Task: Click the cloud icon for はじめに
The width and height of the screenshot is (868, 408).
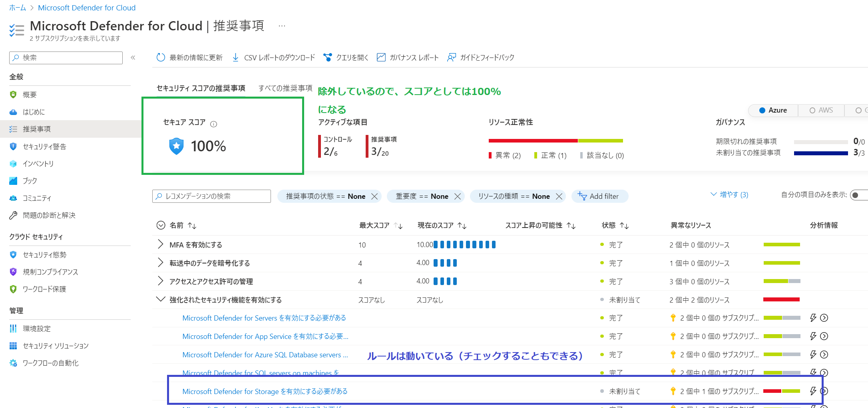Action: pyautogui.click(x=13, y=112)
